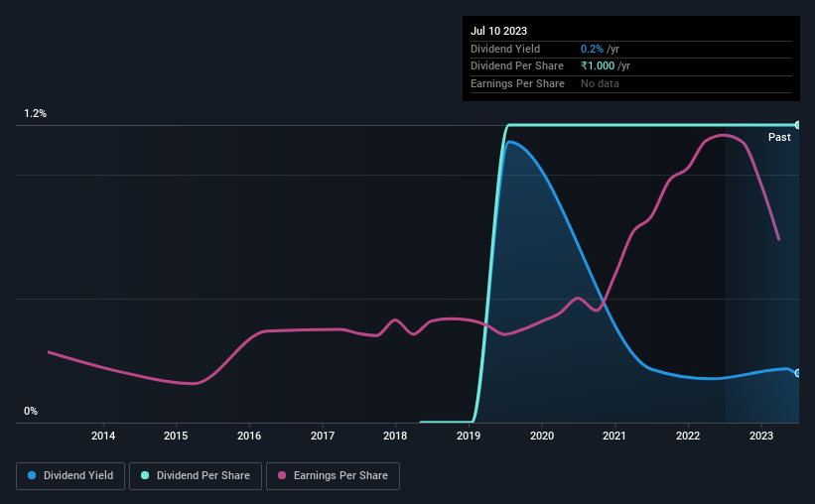
Task: Select the 2019 label on the x-axis
Action: 469,436
